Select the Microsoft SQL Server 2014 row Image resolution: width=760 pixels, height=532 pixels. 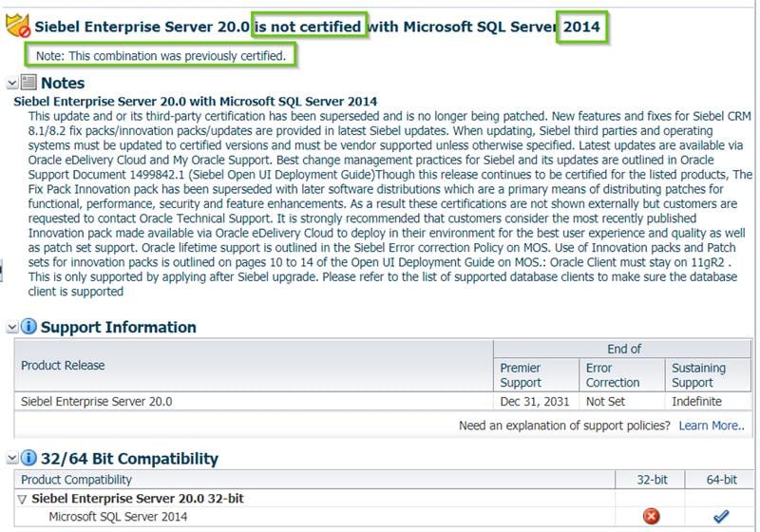coord(384,517)
